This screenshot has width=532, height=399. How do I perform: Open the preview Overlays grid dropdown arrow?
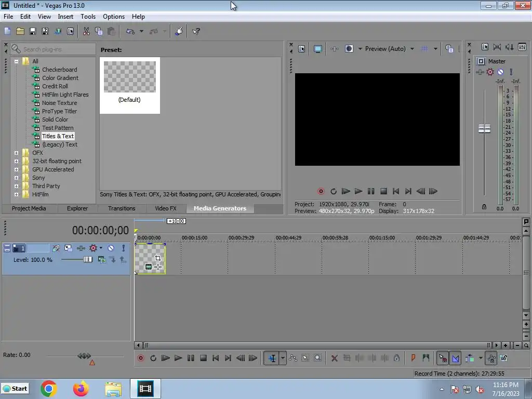coord(435,49)
